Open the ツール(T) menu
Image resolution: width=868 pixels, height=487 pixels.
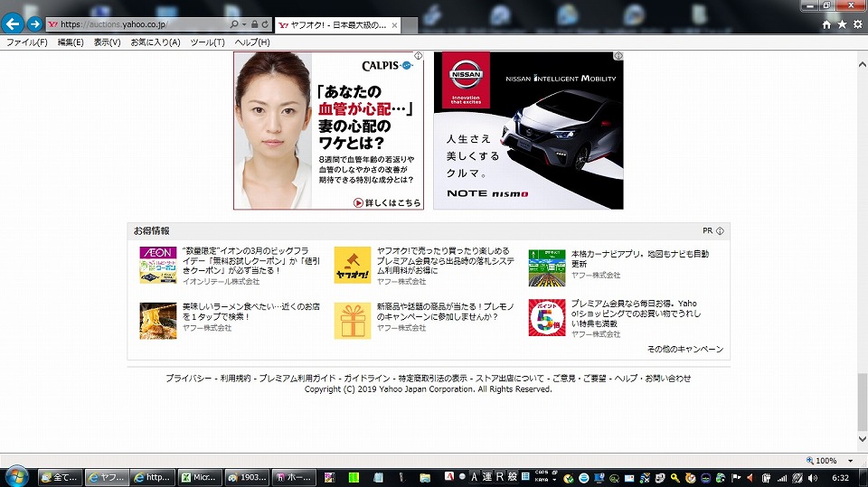207,42
